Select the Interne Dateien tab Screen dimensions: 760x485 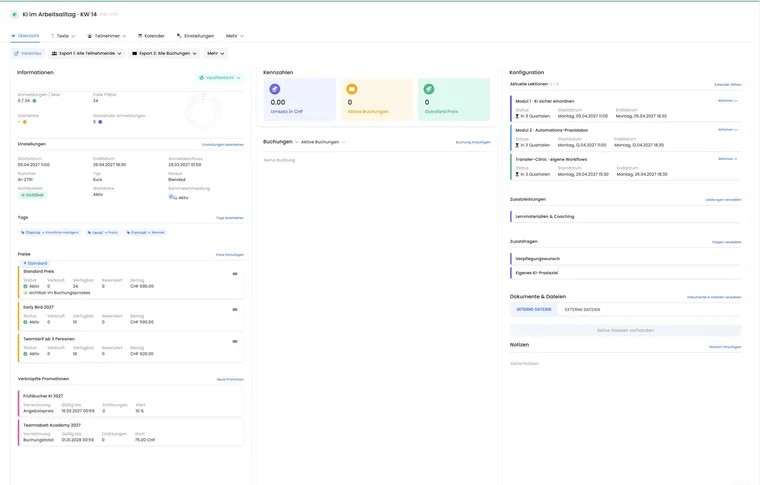coord(534,309)
